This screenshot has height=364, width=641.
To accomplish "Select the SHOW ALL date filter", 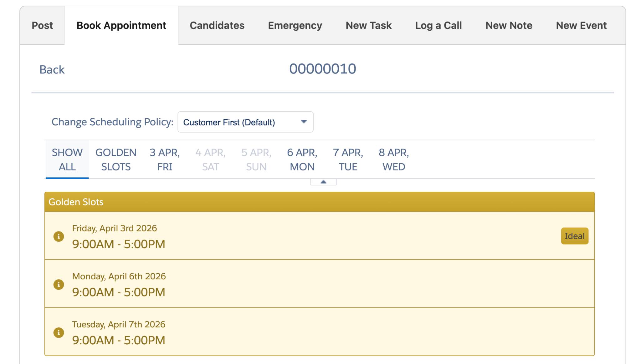I will (67, 159).
